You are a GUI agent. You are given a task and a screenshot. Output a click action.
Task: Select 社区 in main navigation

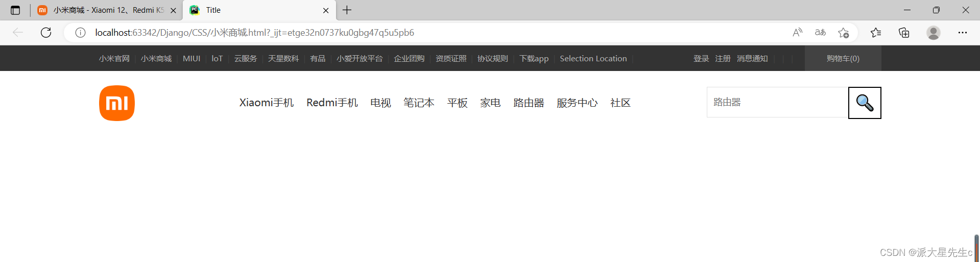(620, 103)
